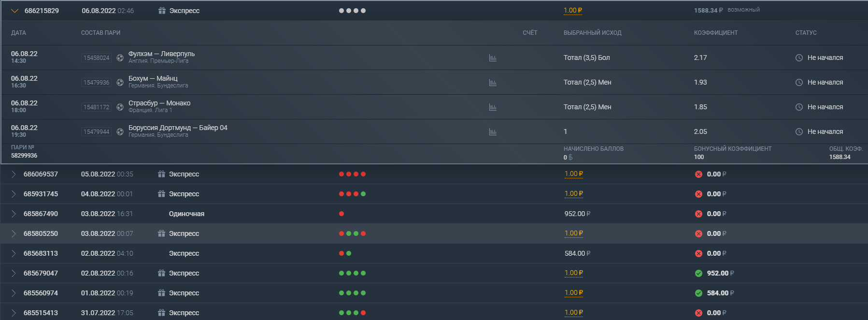This screenshot has width=868, height=320.
Task: Click payout 584.00 ₽ on bet 685560974
Action: click(720, 293)
